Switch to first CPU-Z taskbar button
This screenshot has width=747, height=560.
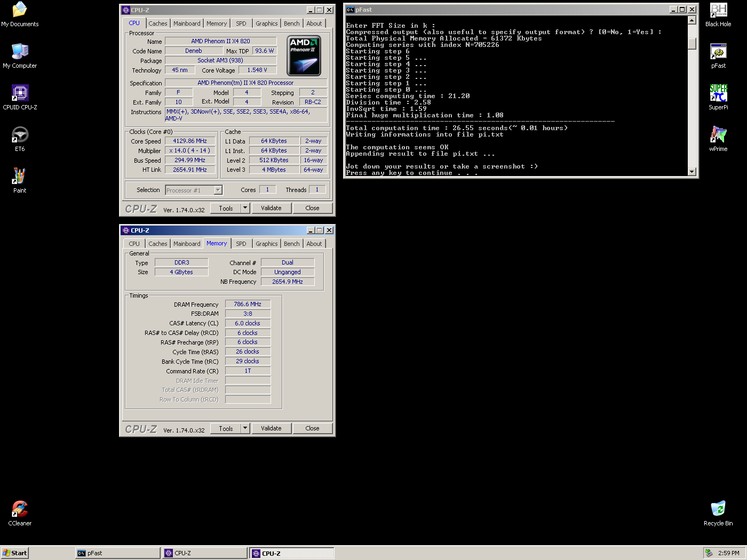click(x=205, y=553)
